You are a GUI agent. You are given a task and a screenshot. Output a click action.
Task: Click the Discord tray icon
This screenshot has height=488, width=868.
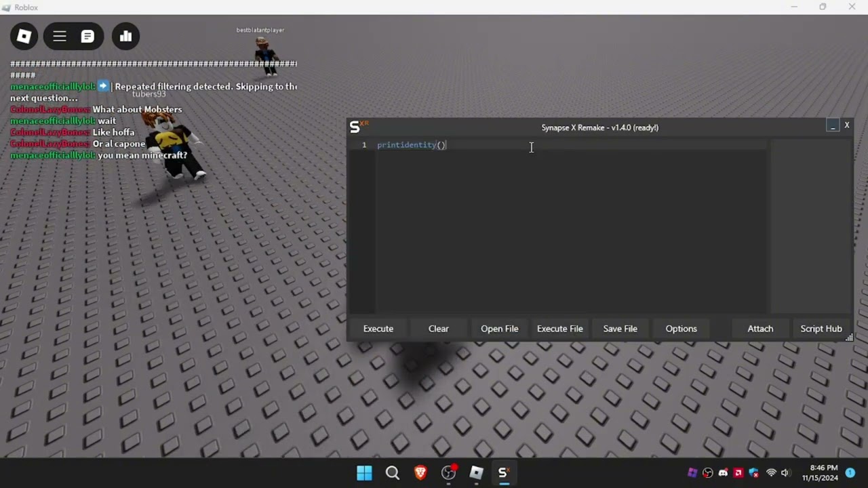coord(723,473)
